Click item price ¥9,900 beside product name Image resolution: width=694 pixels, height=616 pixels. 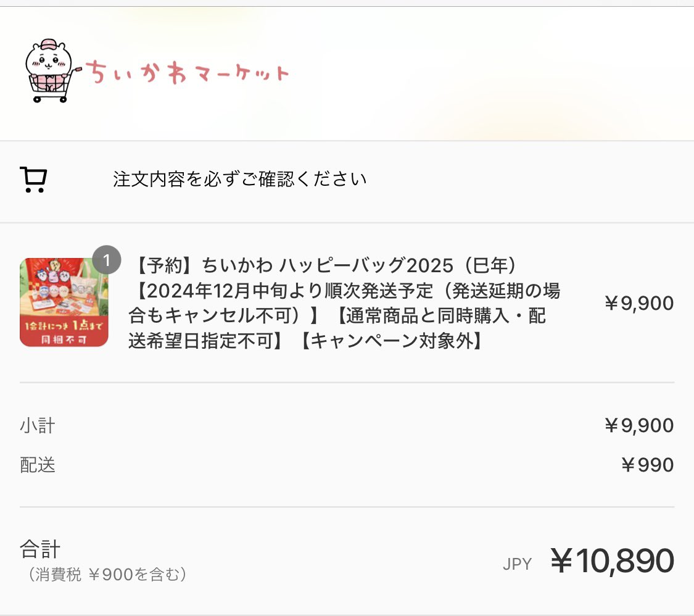638,303
